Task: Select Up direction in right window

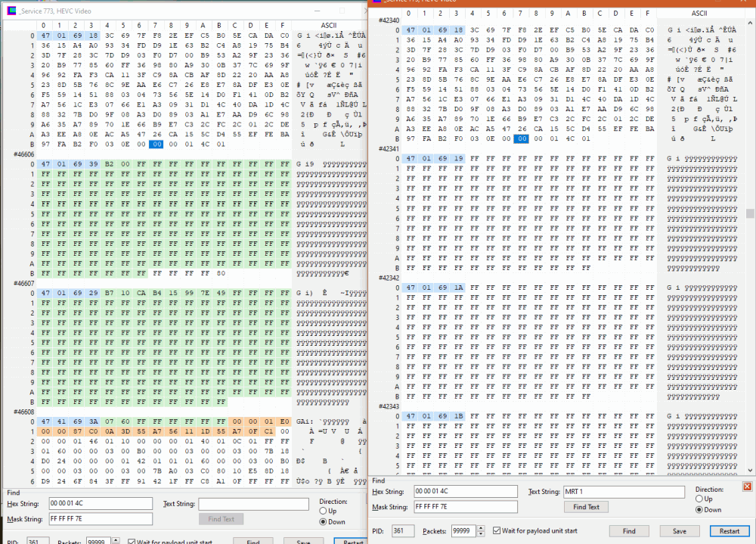Action: (x=699, y=499)
